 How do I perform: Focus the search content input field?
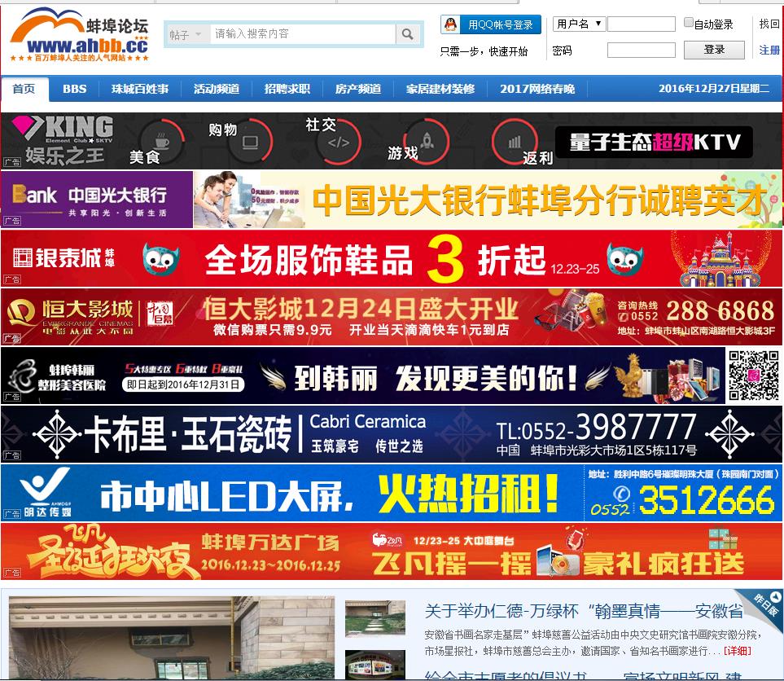tap(303, 34)
